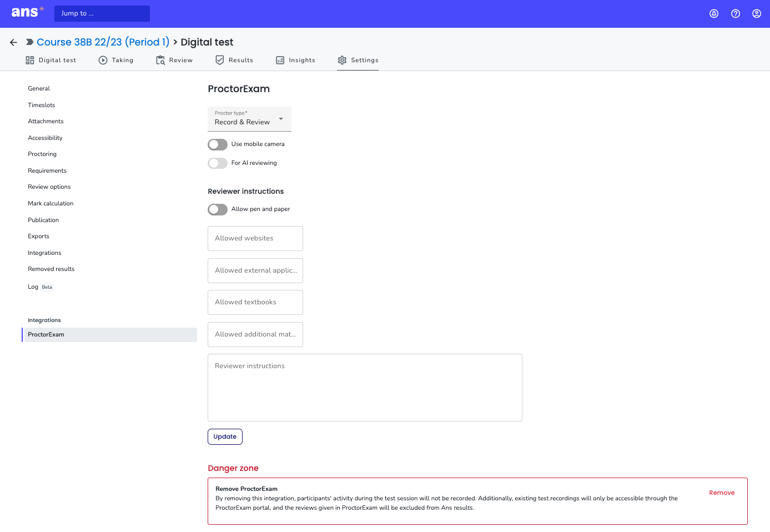Viewport: 770px width, 532px height.
Task: Open Proctoring in the sidebar
Action: point(42,154)
